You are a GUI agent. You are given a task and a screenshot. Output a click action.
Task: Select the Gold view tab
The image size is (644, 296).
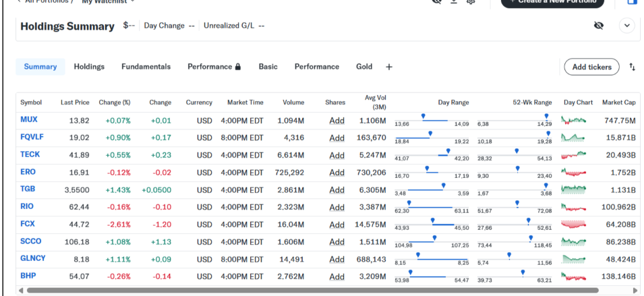click(x=364, y=67)
